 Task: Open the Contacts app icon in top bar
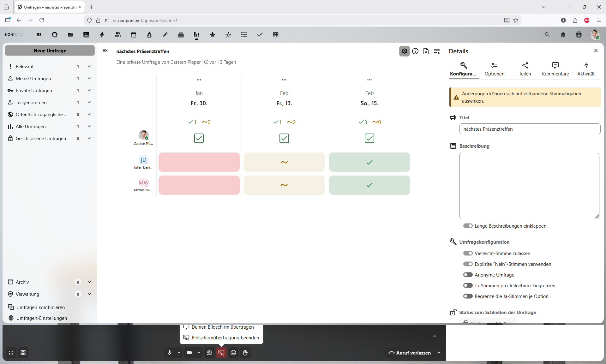118,35
